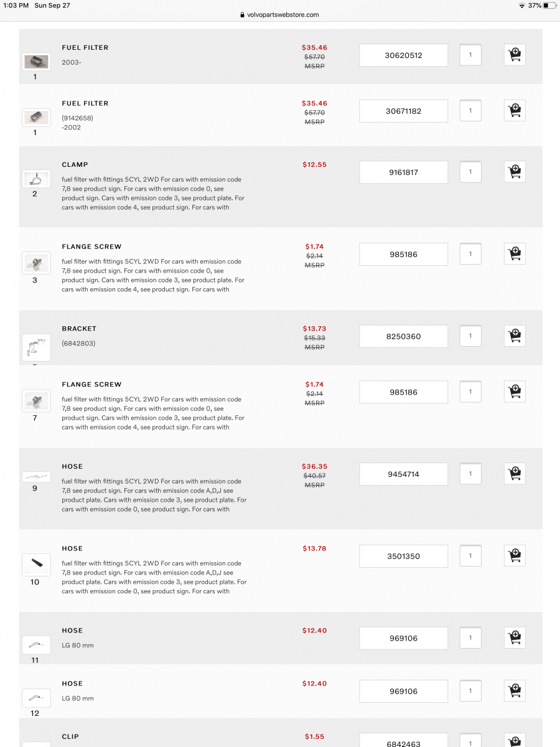The width and height of the screenshot is (560, 747).
Task: Open the FLANGE SCREW item 3 title
Action: click(91, 247)
